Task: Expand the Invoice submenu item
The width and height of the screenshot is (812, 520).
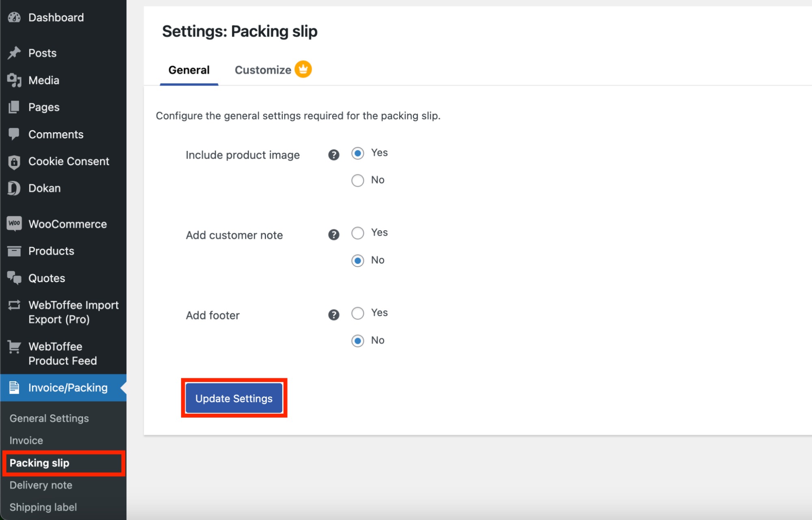Action: point(27,440)
